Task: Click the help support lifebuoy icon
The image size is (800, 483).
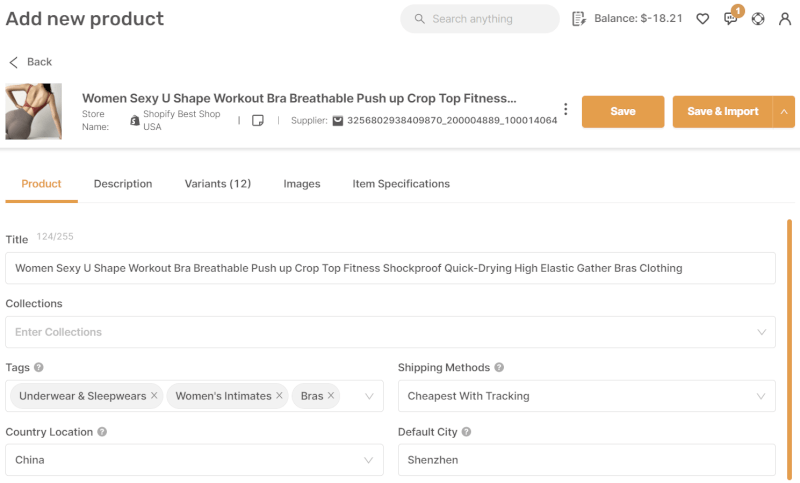Action: pyautogui.click(x=758, y=19)
